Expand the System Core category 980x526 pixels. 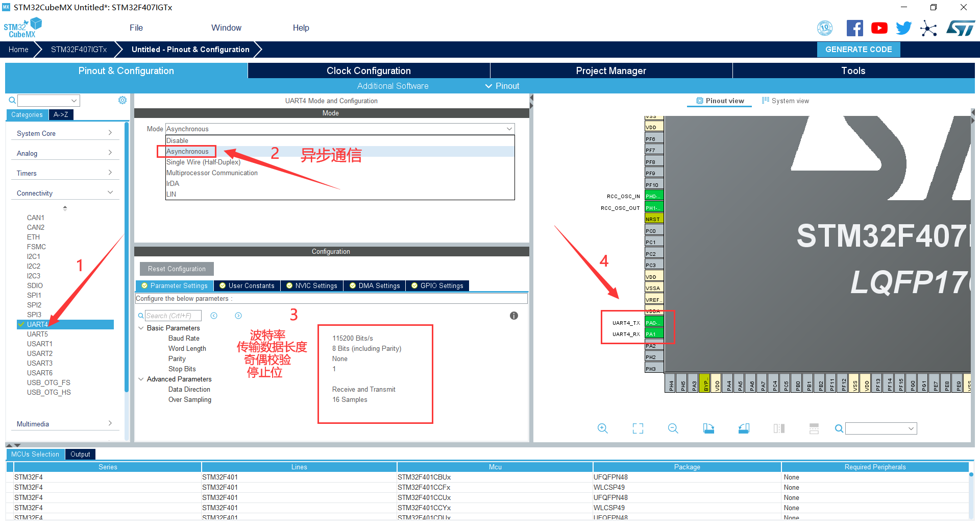(x=64, y=133)
